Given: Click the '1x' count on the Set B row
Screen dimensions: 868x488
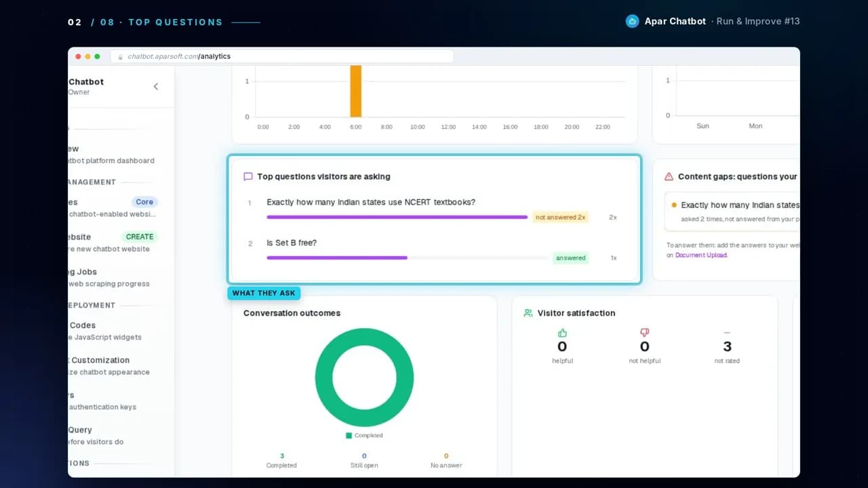Looking at the screenshot, I should tap(613, 258).
